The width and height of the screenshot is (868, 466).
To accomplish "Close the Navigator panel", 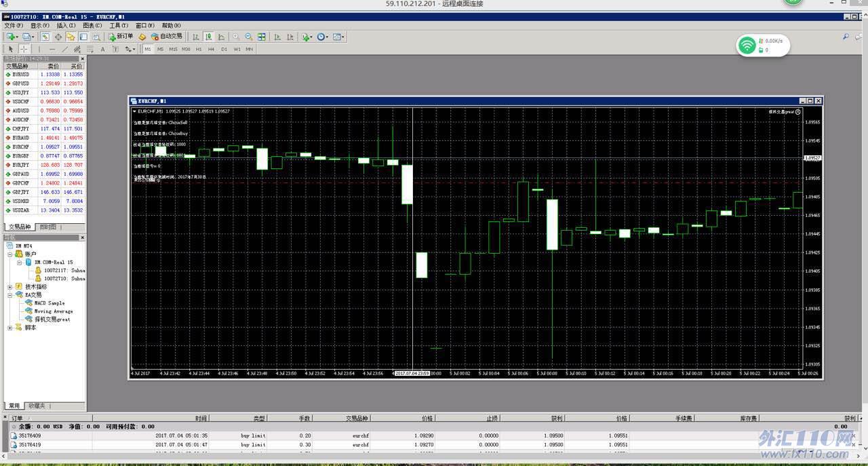I will [x=83, y=237].
